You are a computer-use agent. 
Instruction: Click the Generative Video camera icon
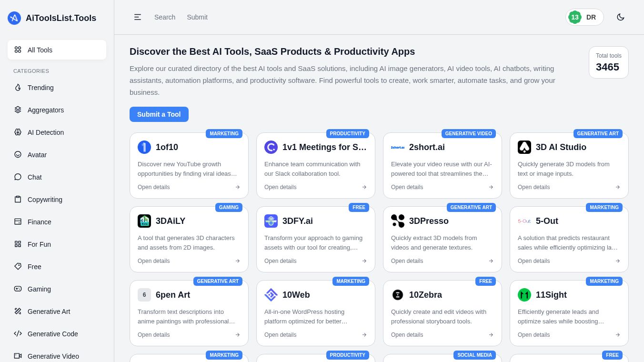[x=18, y=356]
